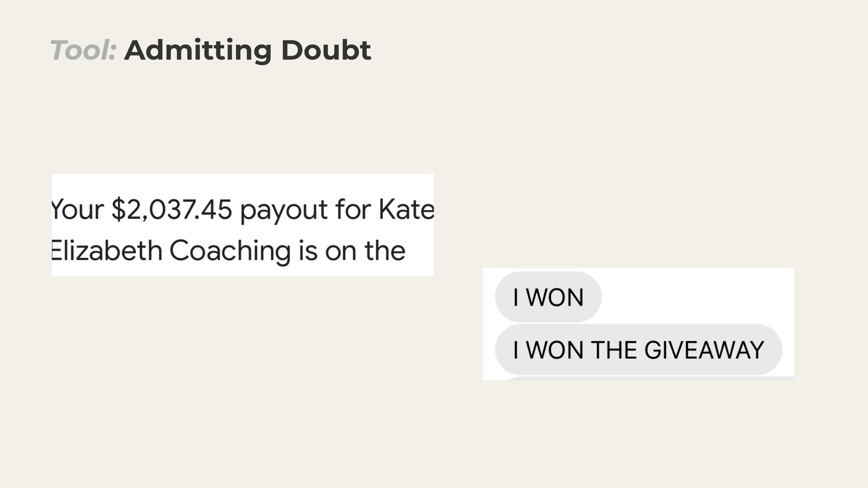Click the gray italic "Tool:" title word
This screenshot has height=488, width=868.
[x=83, y=50]
